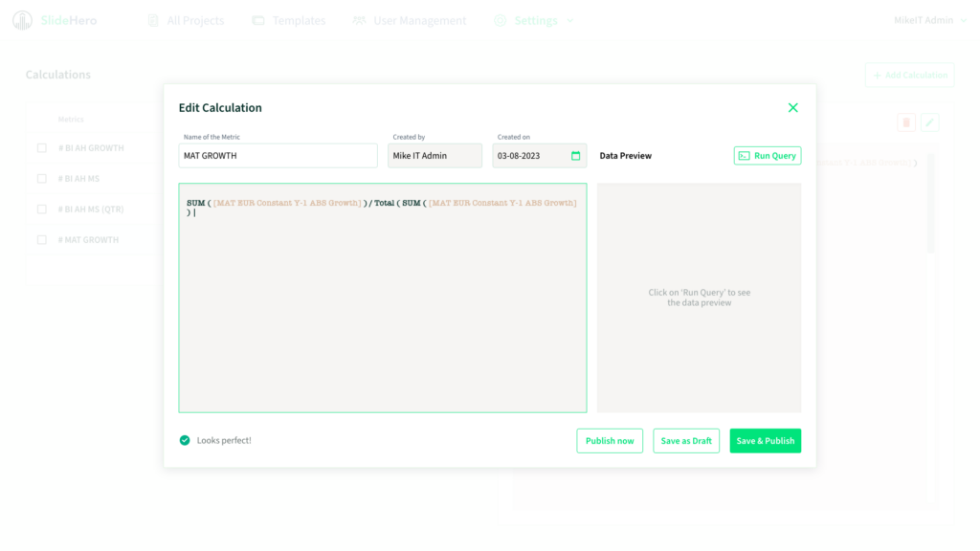Expand the Settings dropdown chevron
The width and height of the screenshot is (980, 551).
(571, 21)
